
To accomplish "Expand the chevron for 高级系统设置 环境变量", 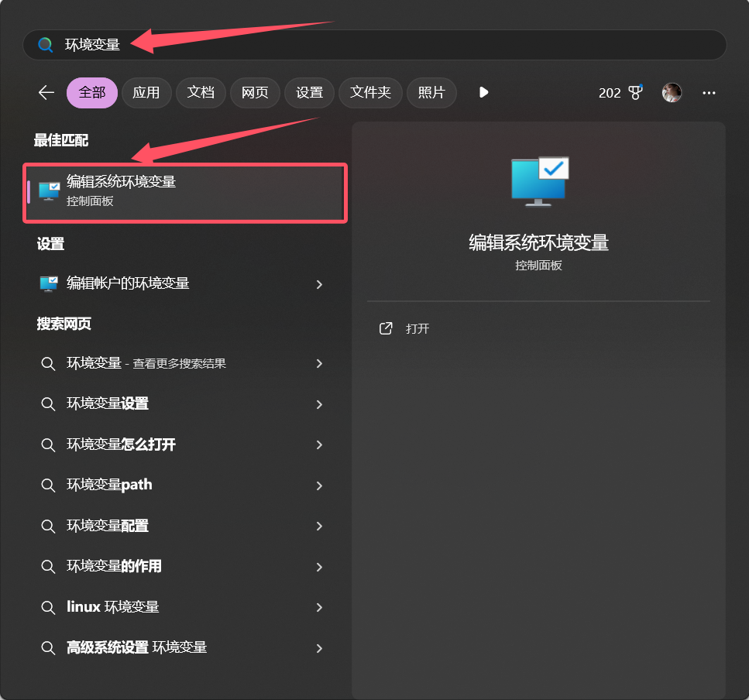I will point(320,648).
